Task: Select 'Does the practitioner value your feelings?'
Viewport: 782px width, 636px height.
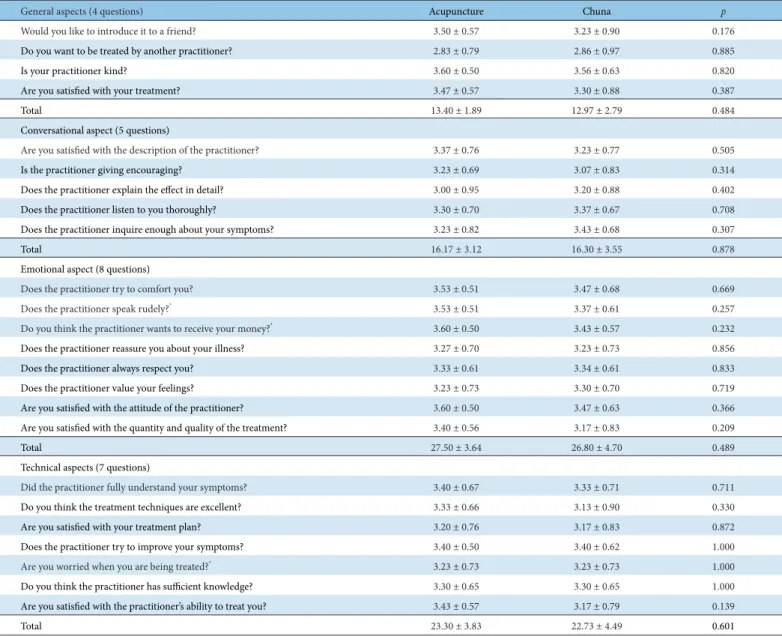Action: click(x=107, y=388)
